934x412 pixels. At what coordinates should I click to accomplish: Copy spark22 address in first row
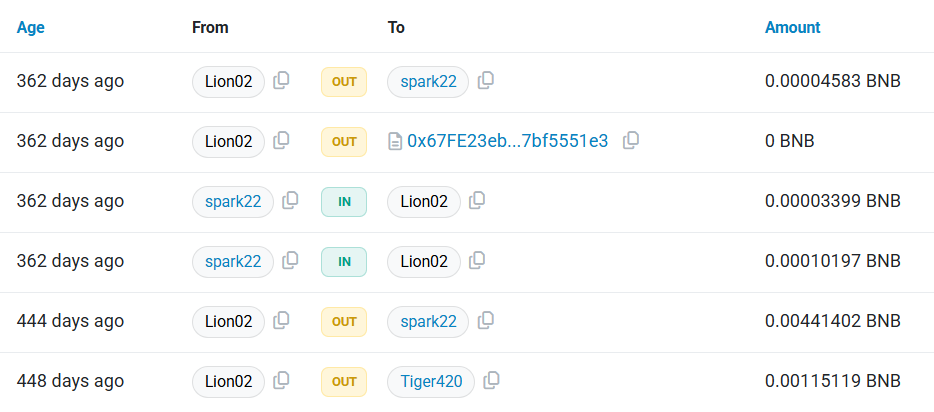(486, 81)
